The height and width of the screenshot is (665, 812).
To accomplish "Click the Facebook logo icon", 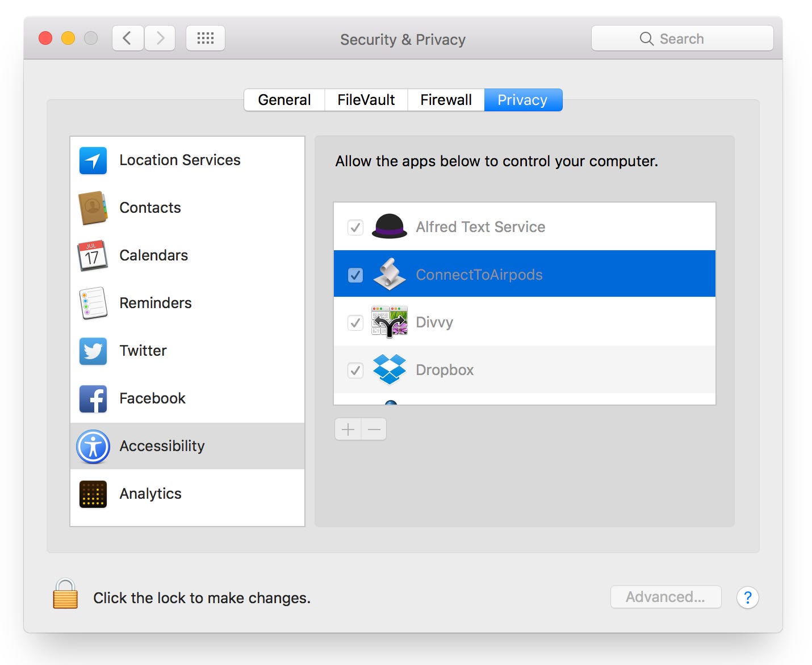I will pos(93,399).
